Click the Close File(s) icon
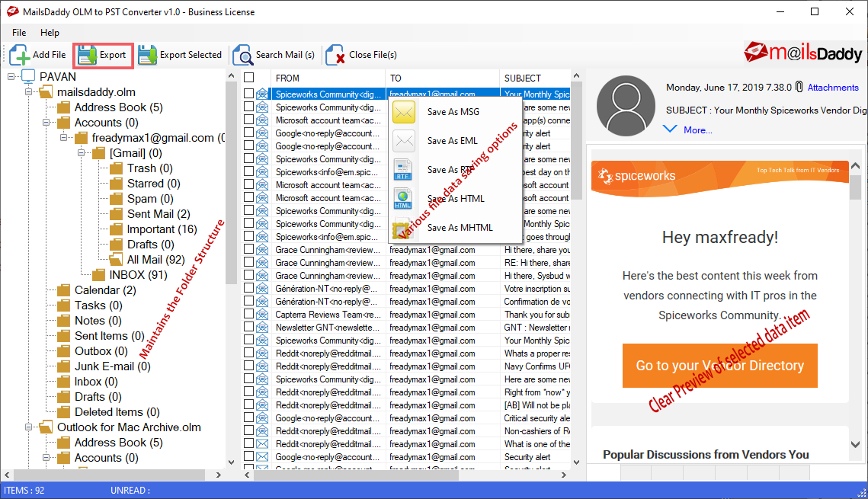This screenshot has height=499, width=868. (x=335, y=56)
